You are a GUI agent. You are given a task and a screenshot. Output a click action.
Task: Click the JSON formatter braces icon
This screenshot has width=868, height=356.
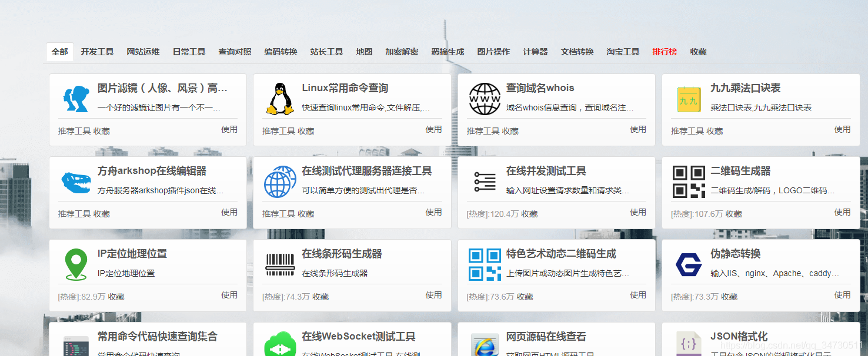pos(689,344)
